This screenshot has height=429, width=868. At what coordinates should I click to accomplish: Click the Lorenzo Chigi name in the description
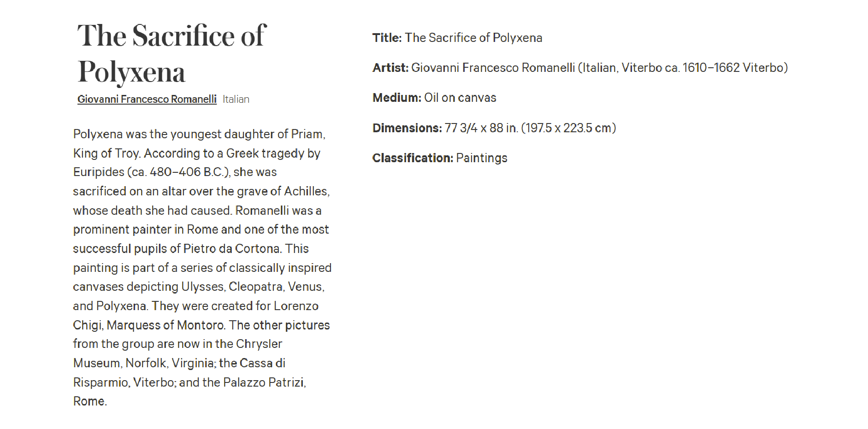[x=196, y=315]
